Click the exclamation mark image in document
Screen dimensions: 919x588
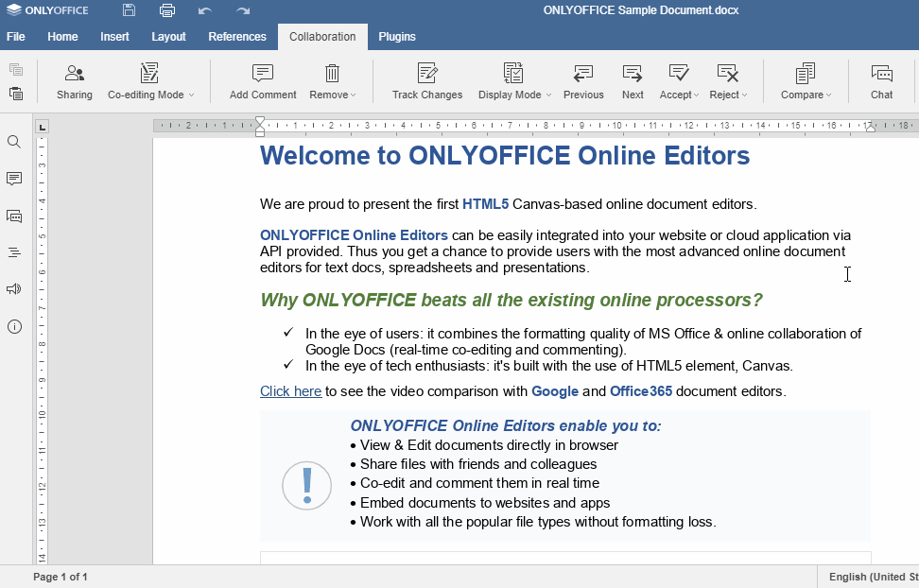click(306, 485)
